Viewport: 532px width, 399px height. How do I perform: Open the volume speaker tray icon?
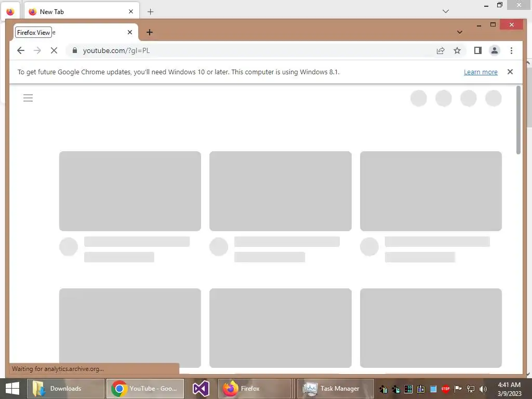(x=483, y=389)
